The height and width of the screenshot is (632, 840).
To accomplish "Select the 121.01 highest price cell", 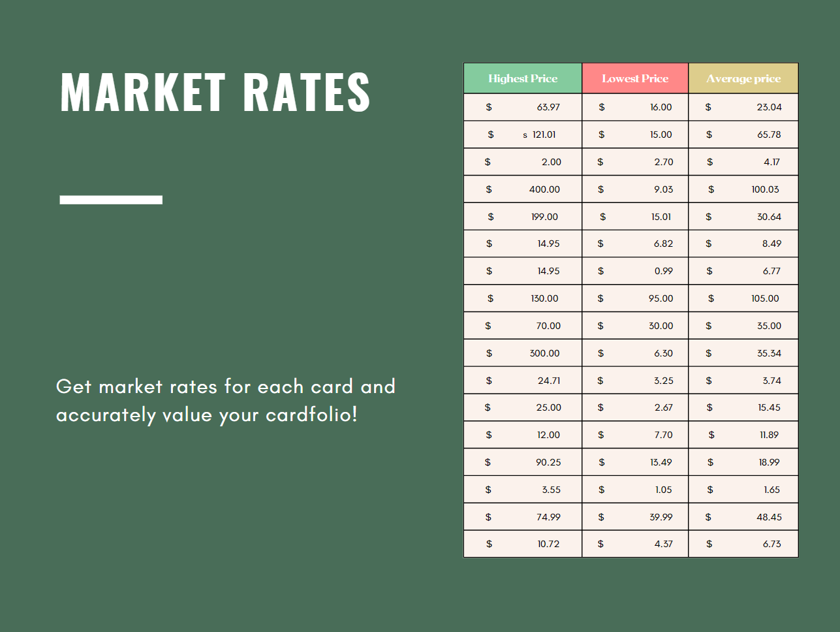I will pos(523,134).
